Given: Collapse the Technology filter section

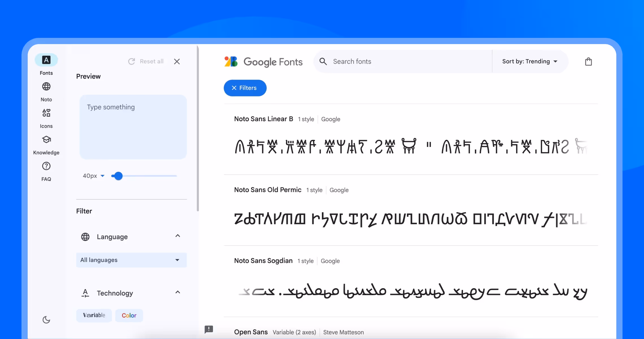Looking at the screenshot, I should [x=178, y=293].
